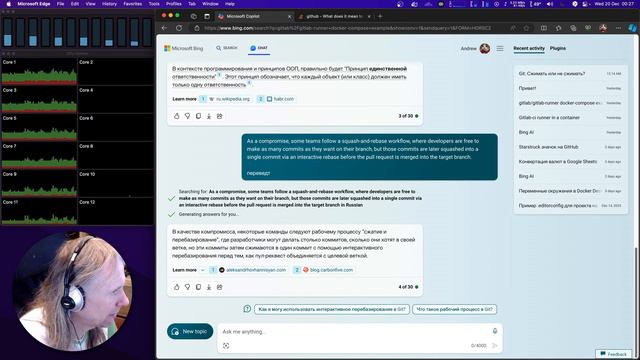Screen dimensions: 640x360
Task: Click the date and time in menu bar
Action: click(614, 4)
